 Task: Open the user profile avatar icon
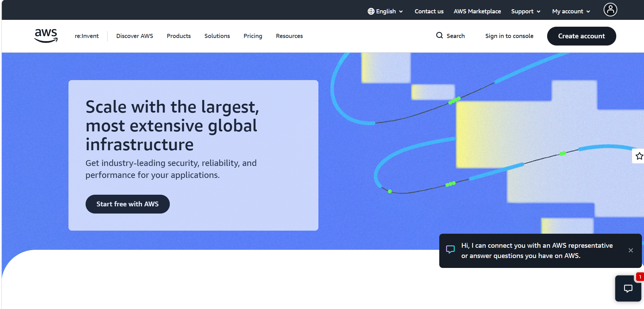[x=610, y=10]
